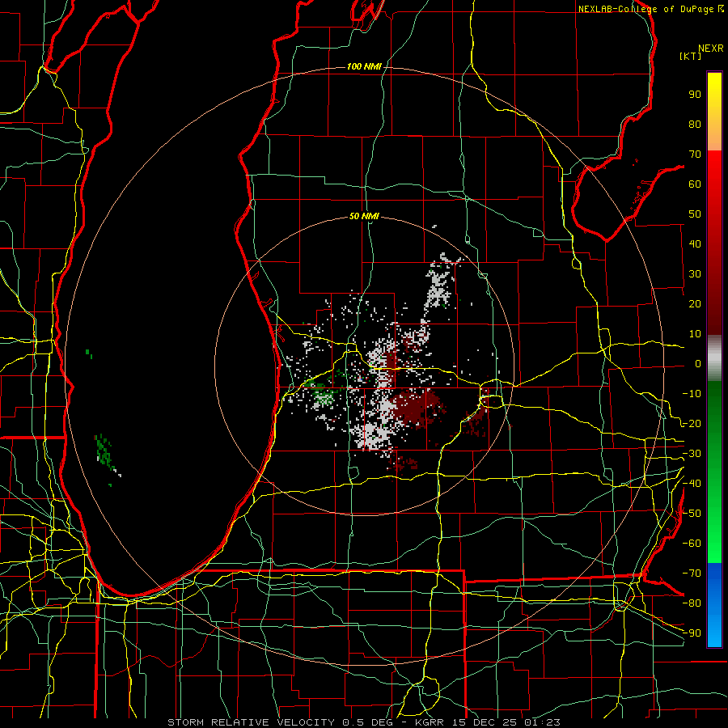Viewport: 728px width, 728px height.
Task: Click the positive 90 scale value
Action: 695,95
